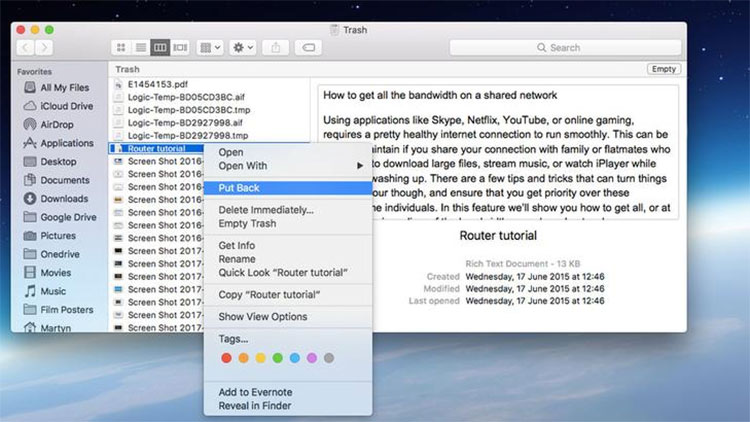Apply the green tag color

click(277, 358)
